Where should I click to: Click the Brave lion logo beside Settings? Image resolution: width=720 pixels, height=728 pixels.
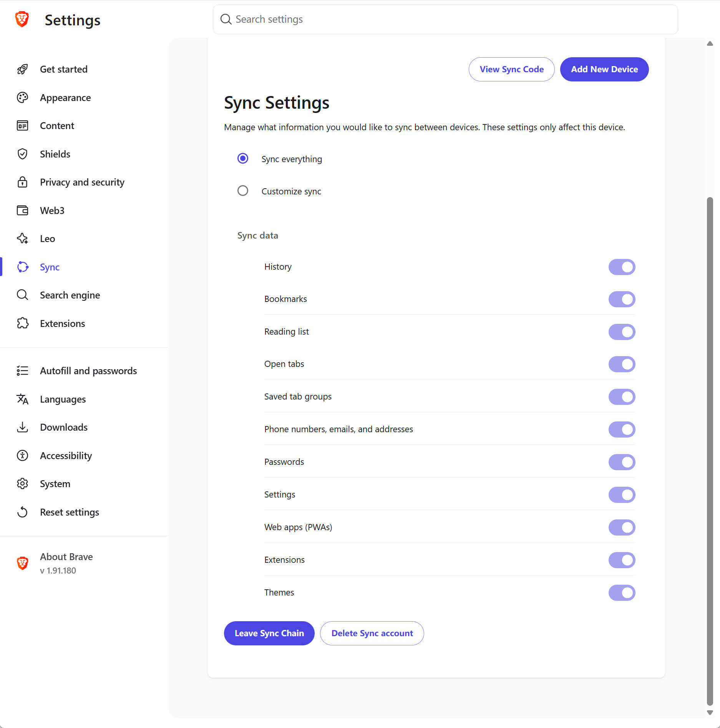pos(22,19)
